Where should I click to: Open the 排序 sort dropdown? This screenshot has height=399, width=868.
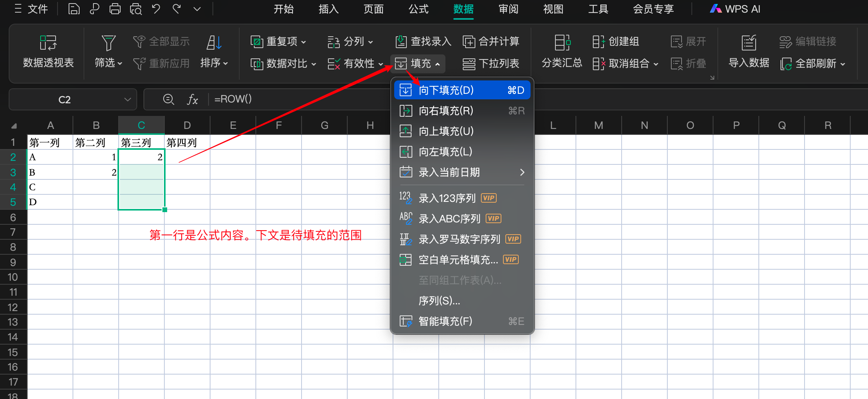[x=214, y=63]
